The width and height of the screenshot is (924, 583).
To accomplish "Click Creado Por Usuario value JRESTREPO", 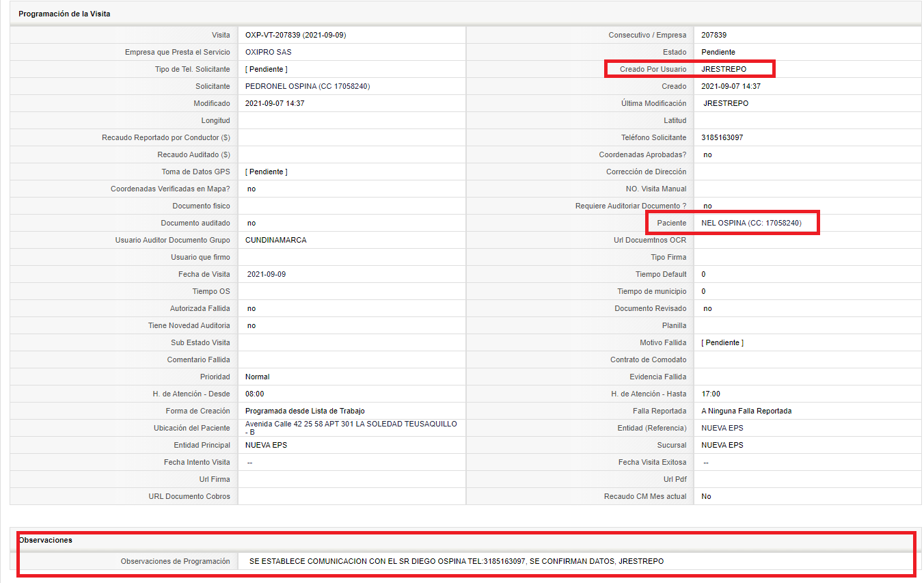I will 724,69.
